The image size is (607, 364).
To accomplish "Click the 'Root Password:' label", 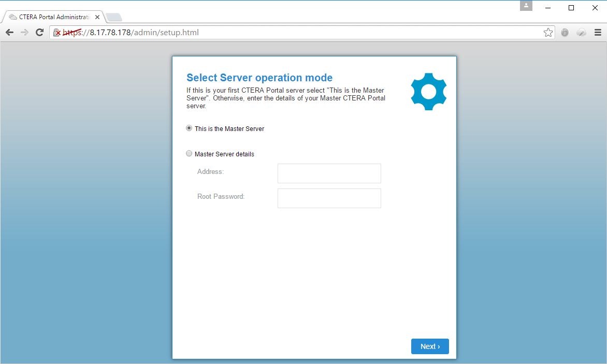I will pos(221,197).
